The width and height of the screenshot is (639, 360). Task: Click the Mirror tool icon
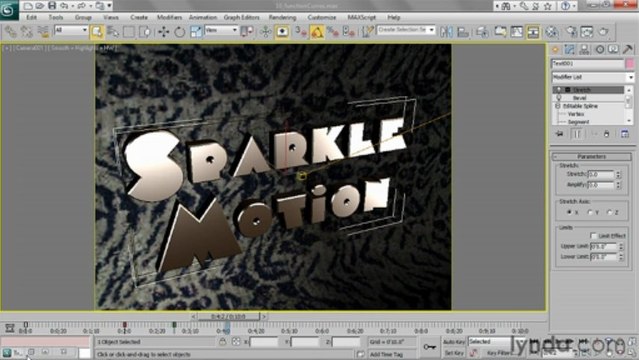pyautogui.click(x=447, y=32)
